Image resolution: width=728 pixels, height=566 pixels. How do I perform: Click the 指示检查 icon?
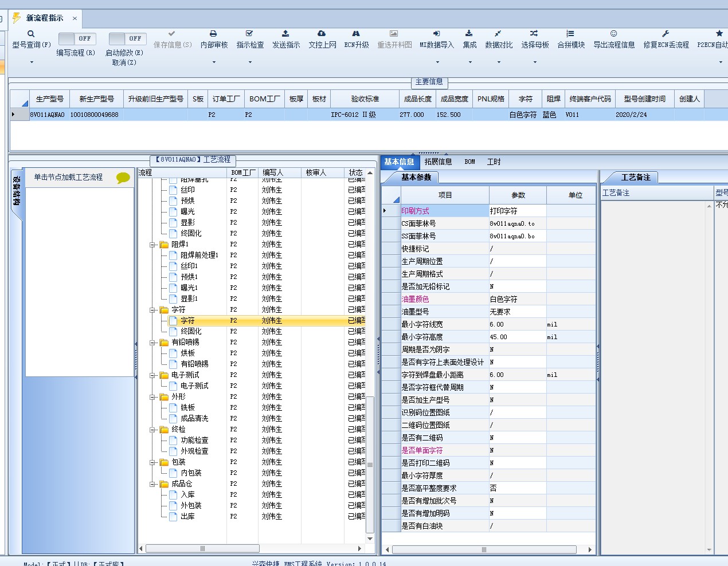click(x=249, y=34)
